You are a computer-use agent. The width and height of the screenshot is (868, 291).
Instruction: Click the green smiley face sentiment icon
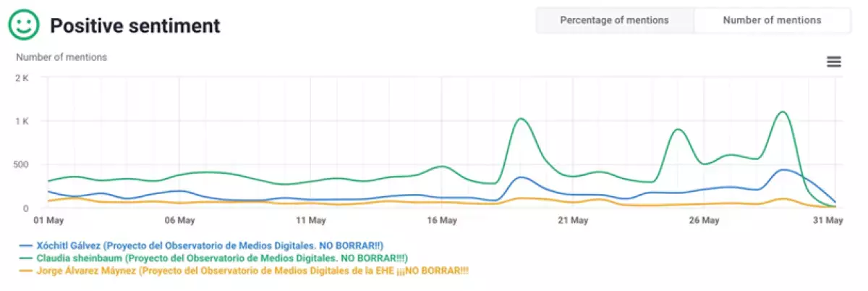pos(24,25)
